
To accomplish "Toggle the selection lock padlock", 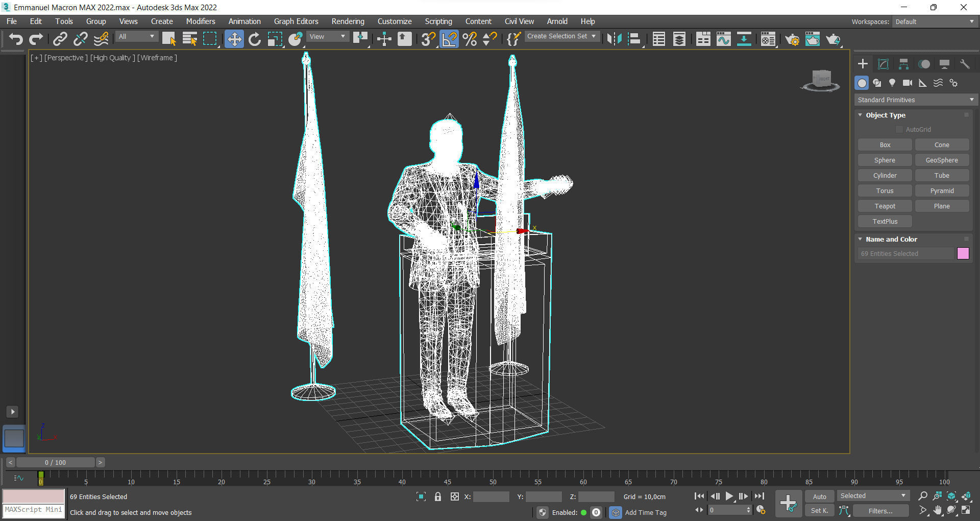I will pos(437,496).
